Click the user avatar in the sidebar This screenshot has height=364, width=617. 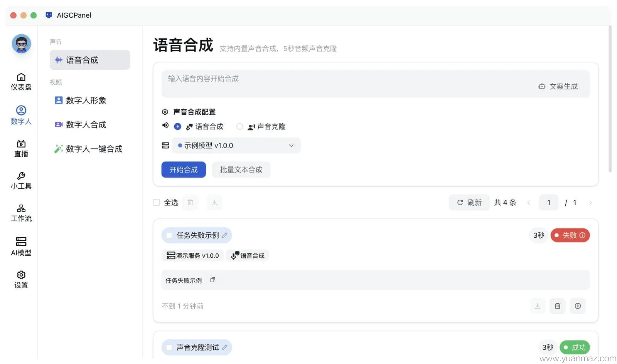[21, 44]
